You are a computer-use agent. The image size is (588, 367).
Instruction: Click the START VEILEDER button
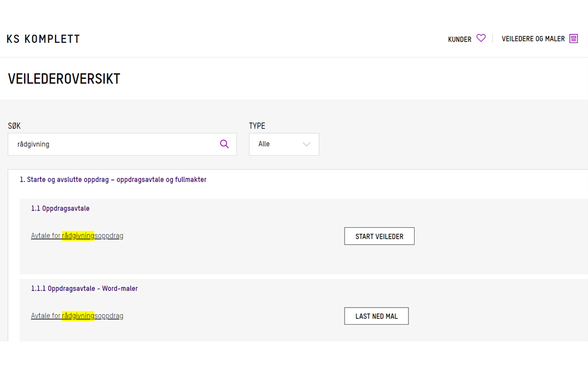pyautogui.click(x=379, y=236)
